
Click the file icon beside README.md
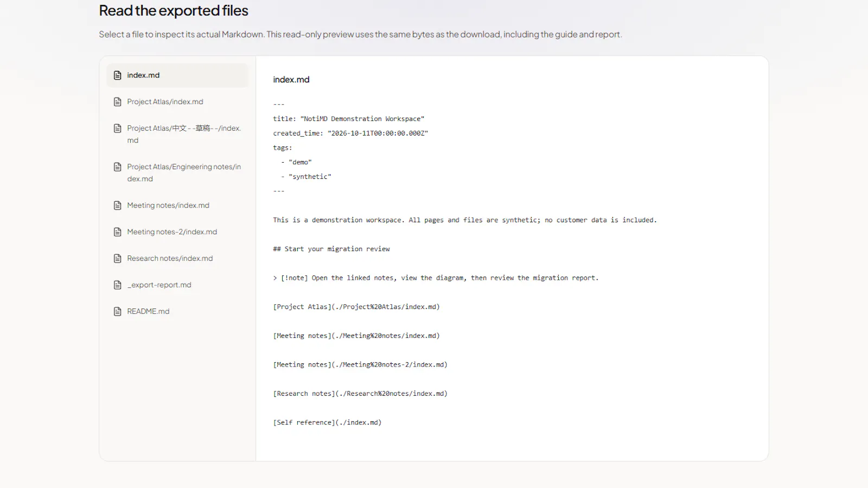117,312
